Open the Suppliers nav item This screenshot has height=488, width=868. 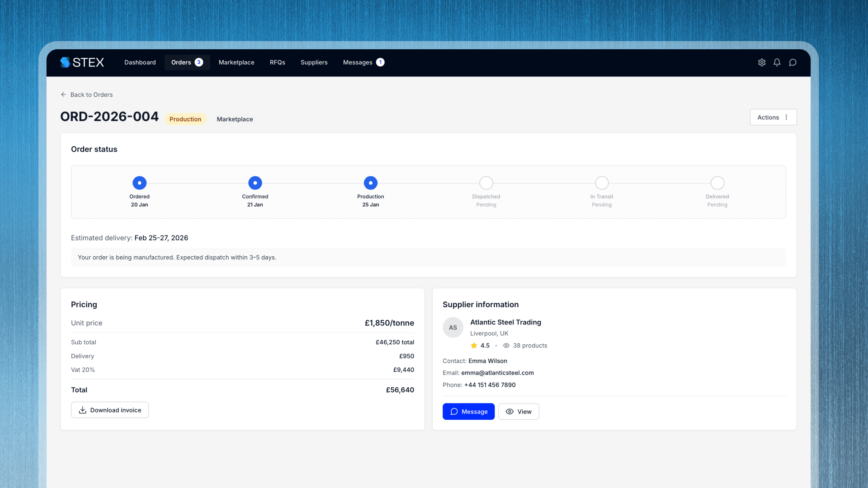click(314, 62)
